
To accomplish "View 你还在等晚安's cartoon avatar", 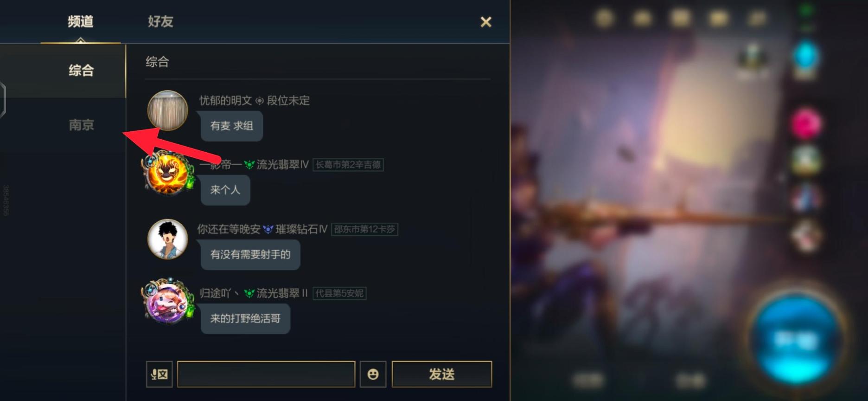I will click(x=167, y=239).
